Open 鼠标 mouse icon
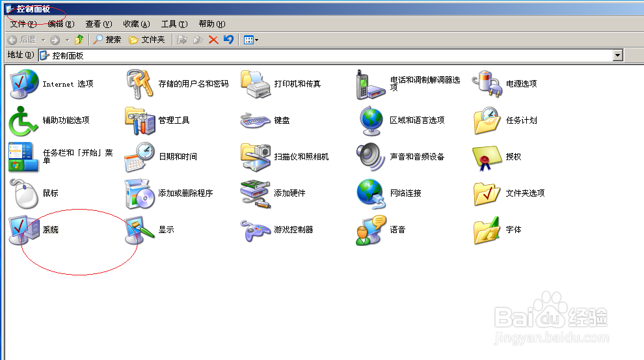The height and width of the screenshot is (360, 644). [24, 193]
